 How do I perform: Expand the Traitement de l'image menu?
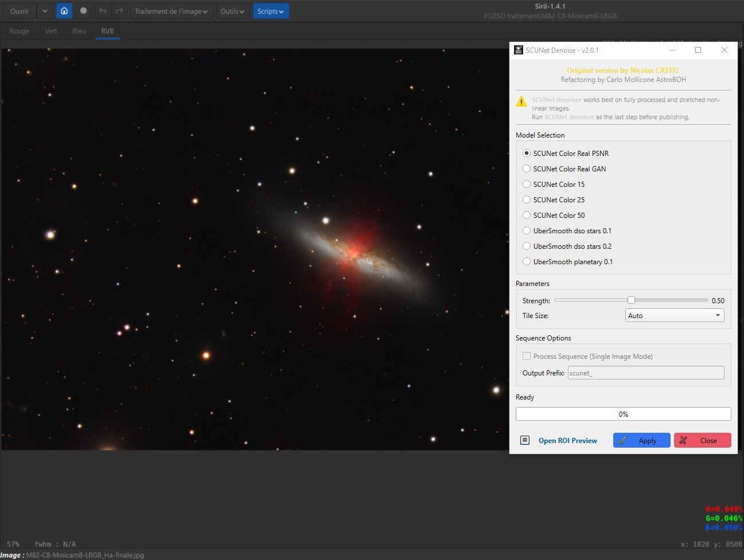[x=171, y=11]
